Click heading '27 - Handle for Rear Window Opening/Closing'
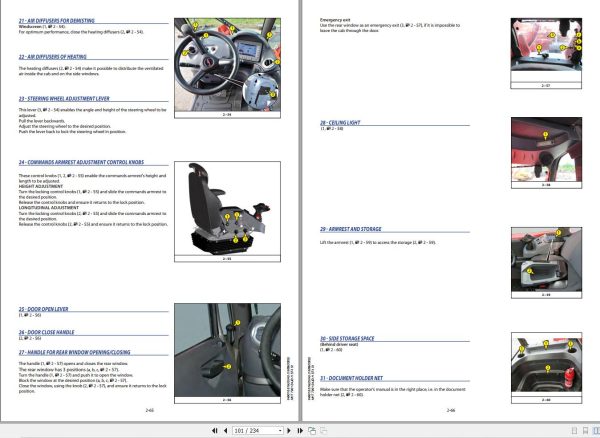This screenshot has width=600, height=438. 75,352
